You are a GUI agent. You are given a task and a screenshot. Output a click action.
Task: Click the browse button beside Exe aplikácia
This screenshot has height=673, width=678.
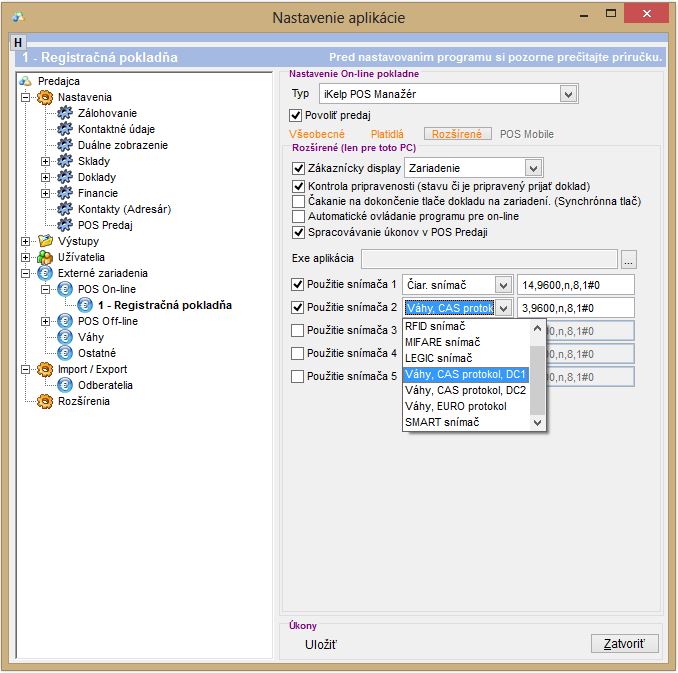coord(628,259)
